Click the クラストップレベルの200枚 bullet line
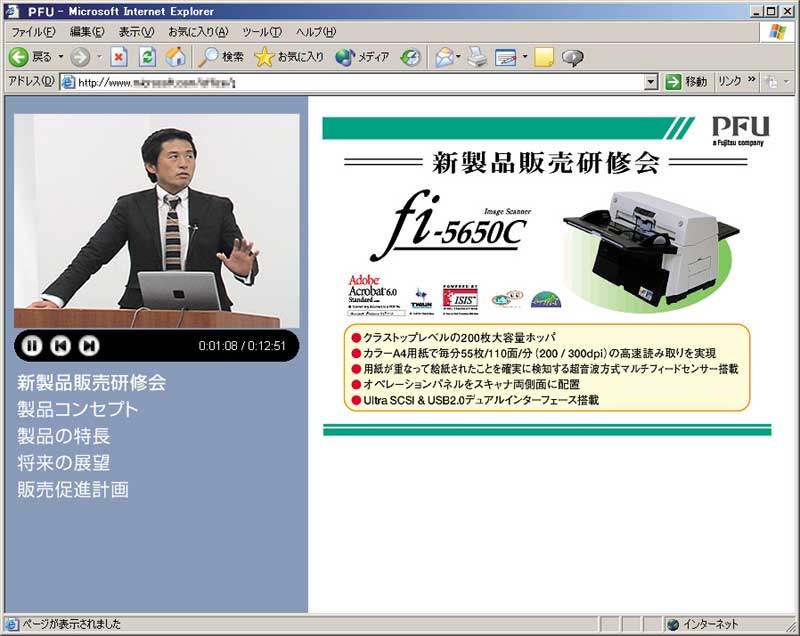This screenshot has height=636, width=800. [454, 337]
